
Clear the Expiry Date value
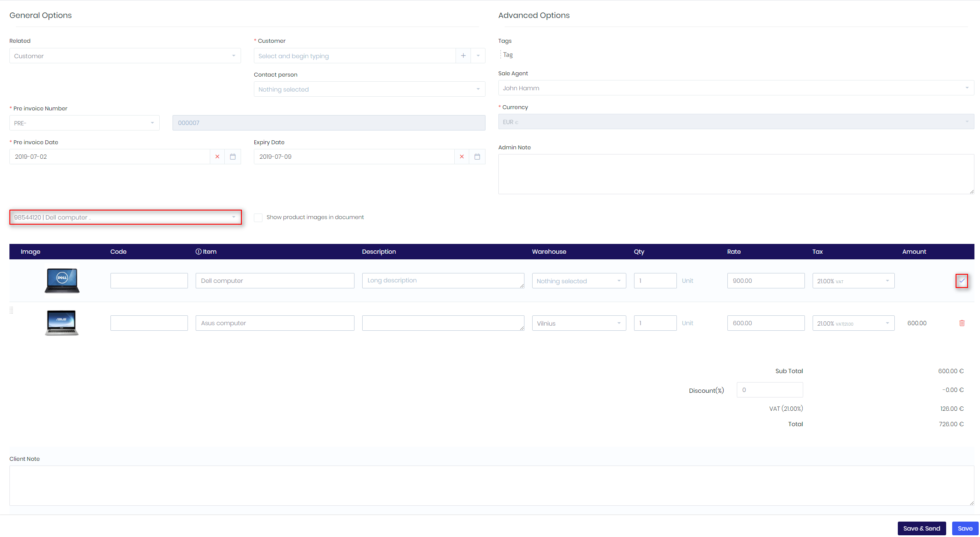(462, 157)
